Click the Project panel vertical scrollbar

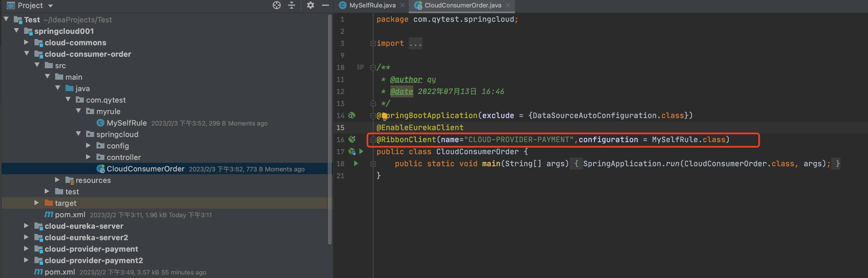click(x=330, y=130)
